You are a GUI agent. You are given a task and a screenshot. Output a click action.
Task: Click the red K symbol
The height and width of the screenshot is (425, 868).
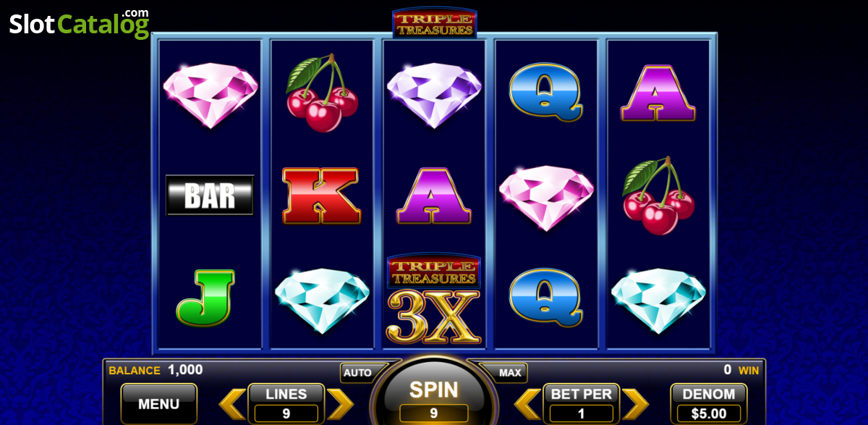pyautogui.click(x=321, y=195)
